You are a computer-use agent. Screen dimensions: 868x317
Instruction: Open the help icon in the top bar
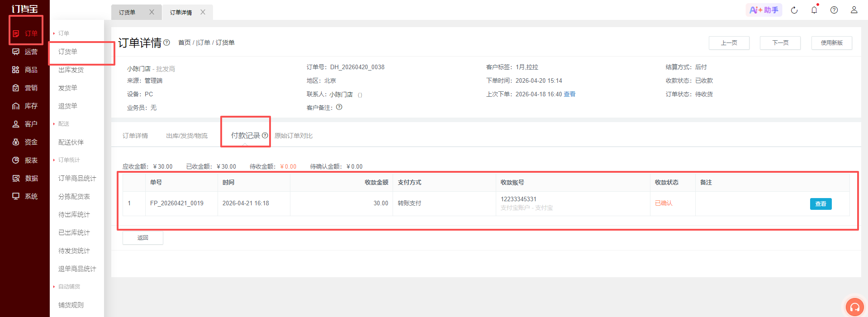pyautogui.click(x=834, y=10)
